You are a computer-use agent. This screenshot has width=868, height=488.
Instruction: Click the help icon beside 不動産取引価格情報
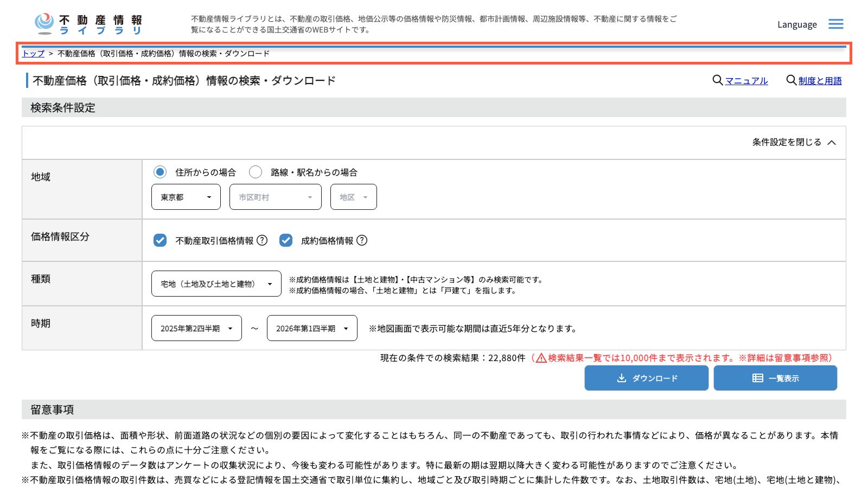262,240
